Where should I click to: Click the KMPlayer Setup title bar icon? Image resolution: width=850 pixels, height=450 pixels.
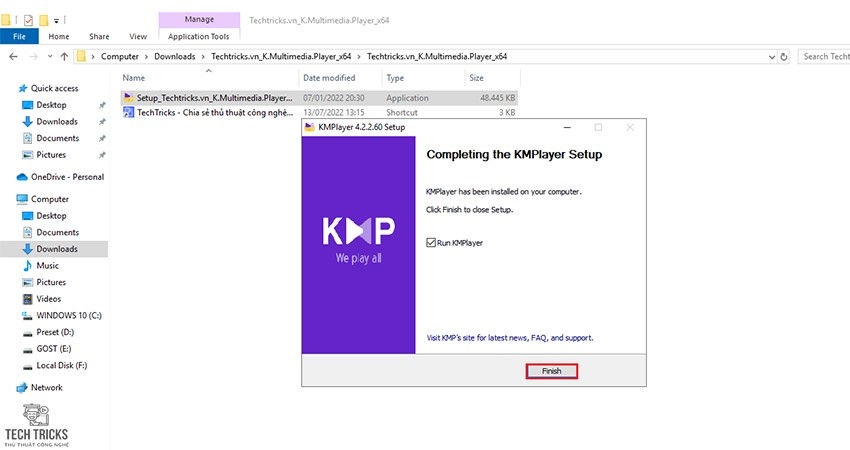coord(310,127)
